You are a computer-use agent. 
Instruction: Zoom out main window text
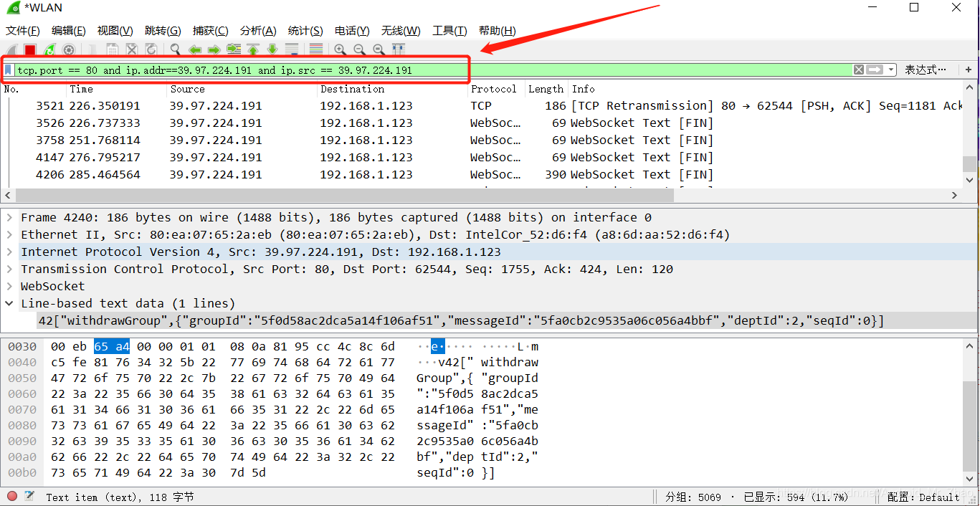pos(359,49)
